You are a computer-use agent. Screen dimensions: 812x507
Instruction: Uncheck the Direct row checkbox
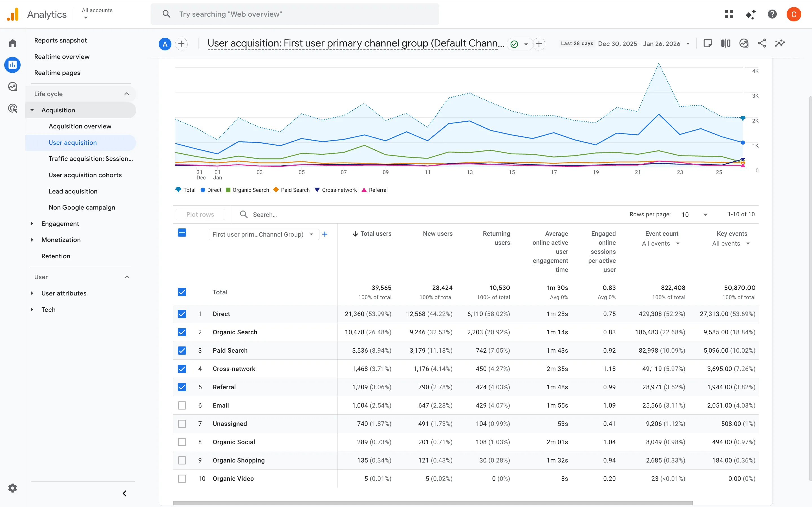pyautogui.click(x=182, y=314)
